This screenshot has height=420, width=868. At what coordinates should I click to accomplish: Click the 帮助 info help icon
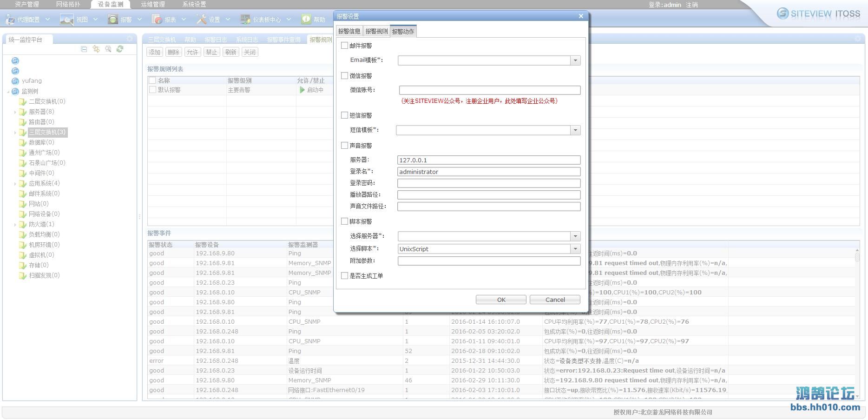(306, 19)
